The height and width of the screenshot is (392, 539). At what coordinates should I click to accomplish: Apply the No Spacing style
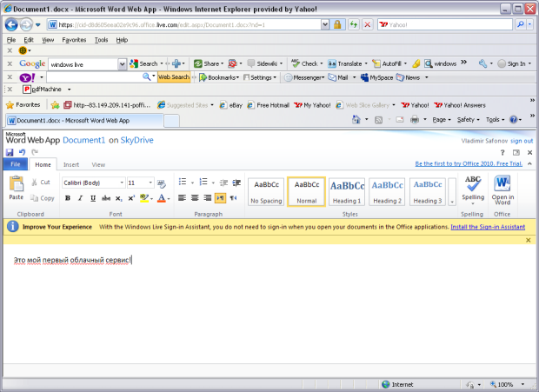point(266,192)
